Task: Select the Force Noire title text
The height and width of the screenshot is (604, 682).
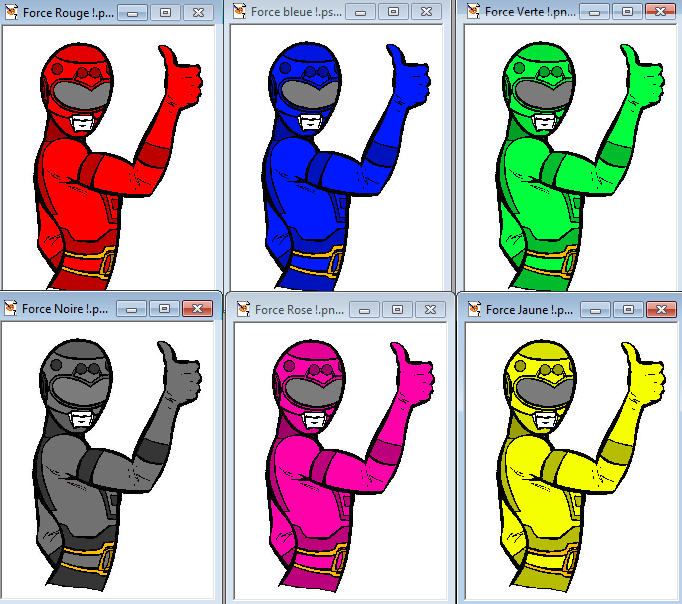Action: point(65,309)
